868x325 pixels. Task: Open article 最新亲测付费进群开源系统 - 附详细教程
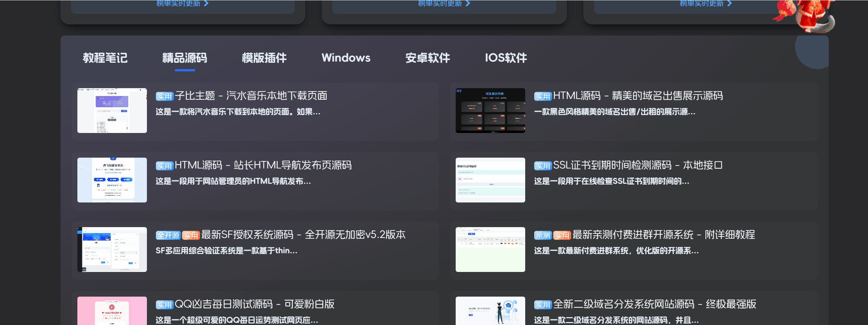coord(664,235)
